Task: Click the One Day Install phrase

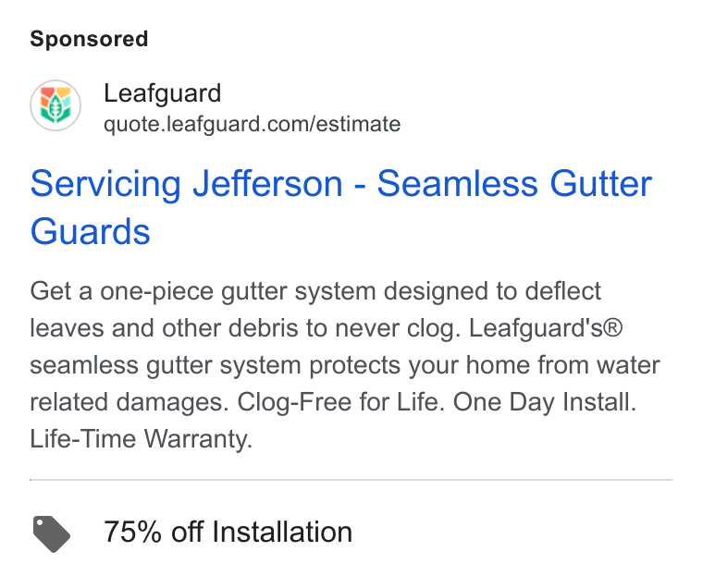Action: click(x=544, y=402)
